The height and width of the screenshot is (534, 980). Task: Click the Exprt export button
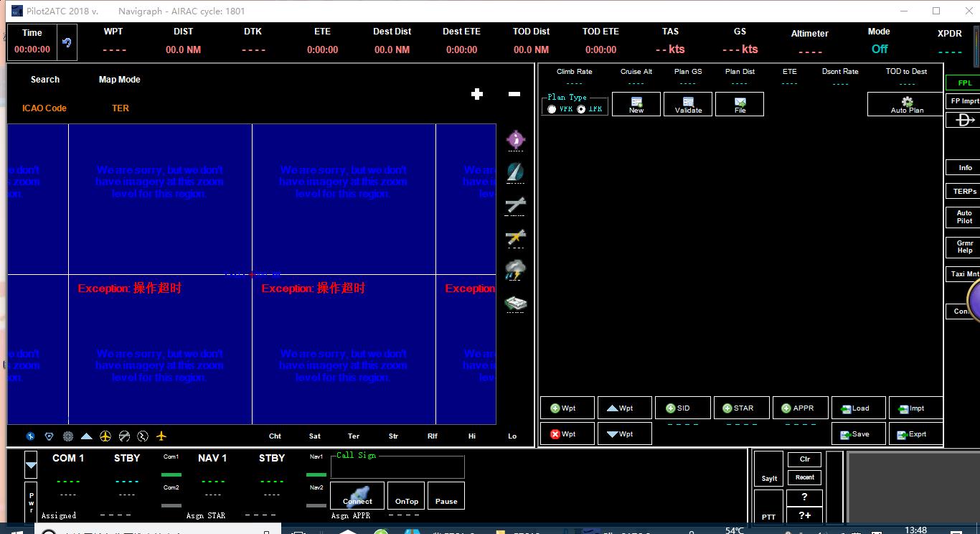tap(916, 434)
